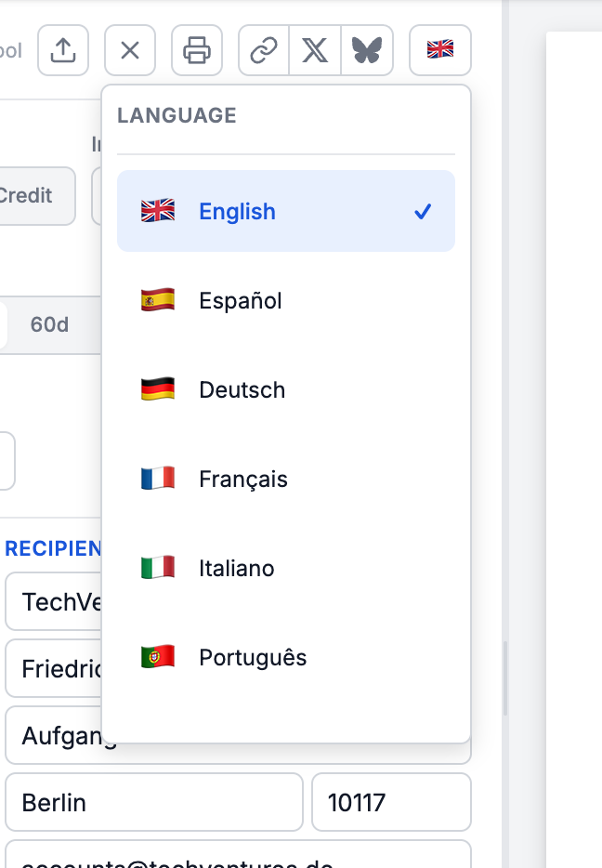Click the German flag icon
Screen dimensions: 602x868
[158, 389]
